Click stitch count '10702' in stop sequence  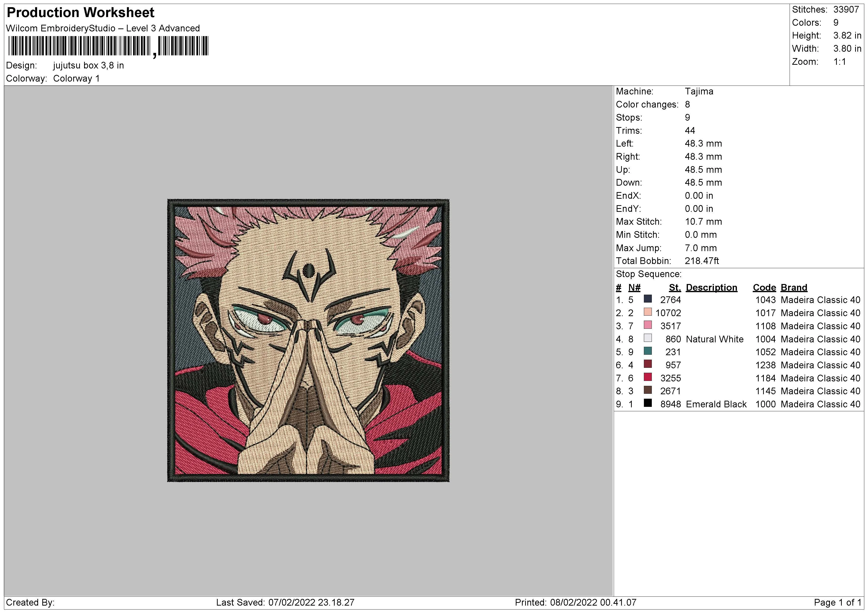tap(668, 313)
